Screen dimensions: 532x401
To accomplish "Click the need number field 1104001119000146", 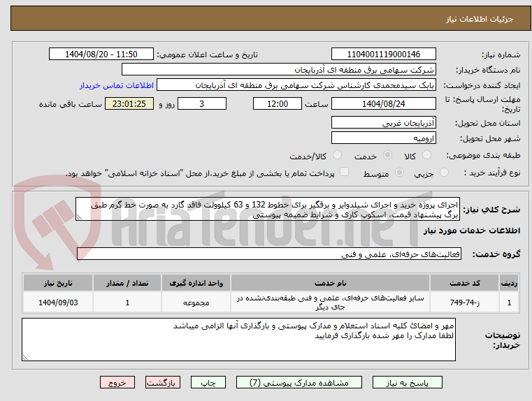I will [383, 54].
